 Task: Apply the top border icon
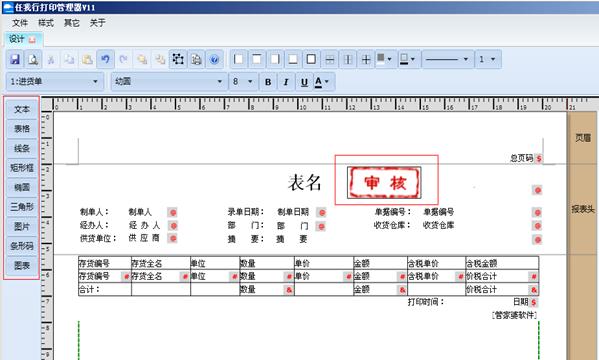point(257,59)
